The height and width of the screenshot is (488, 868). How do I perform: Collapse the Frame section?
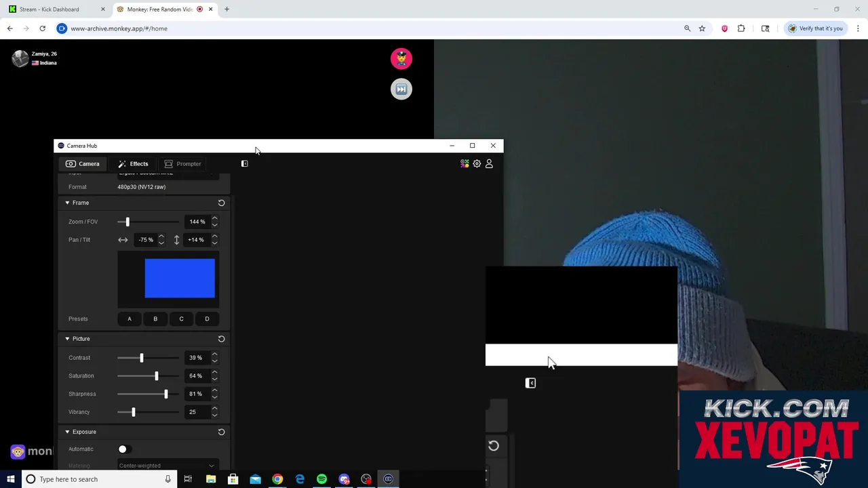[67, 203]
